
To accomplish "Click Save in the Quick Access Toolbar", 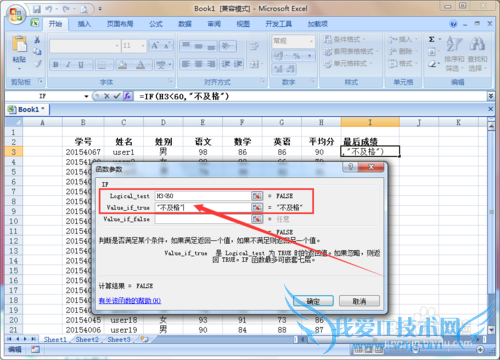I will pyautogui.click(x=37, y=9).
